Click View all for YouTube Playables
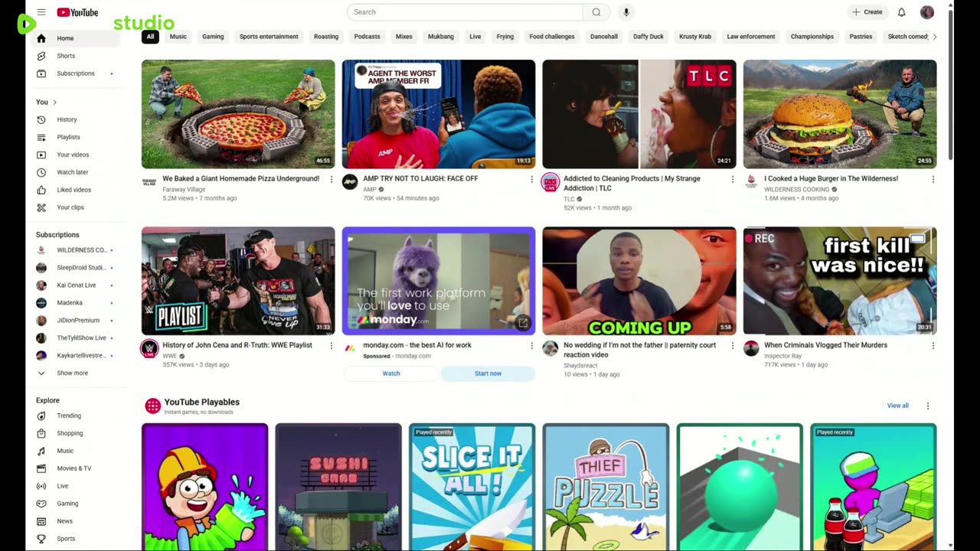 [x=898, y=406]
